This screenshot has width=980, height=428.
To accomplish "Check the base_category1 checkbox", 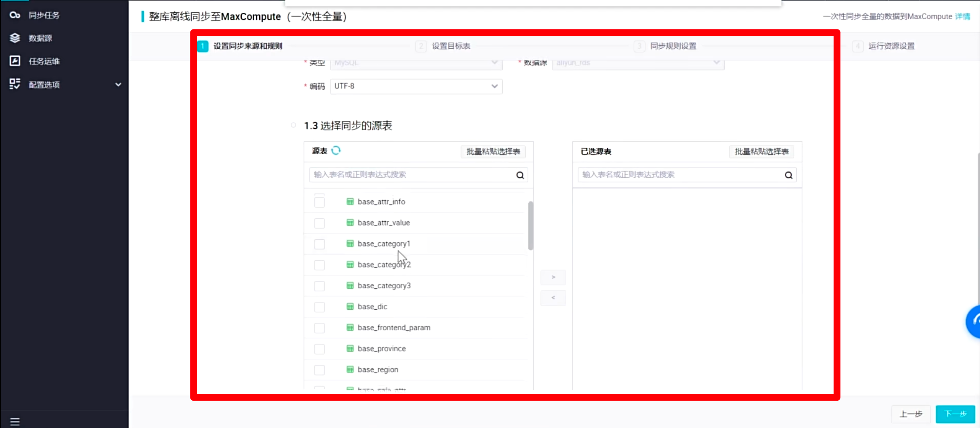I will 319,244.
